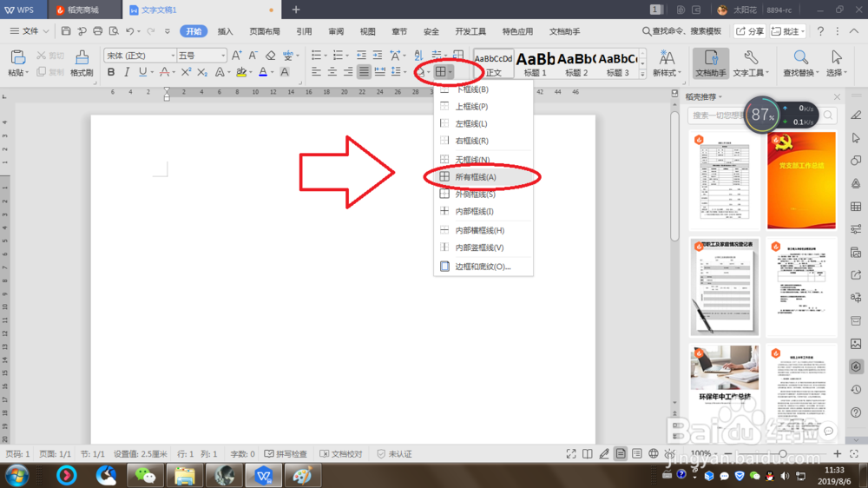Toggle subscript formatting

tap(202, 72)
